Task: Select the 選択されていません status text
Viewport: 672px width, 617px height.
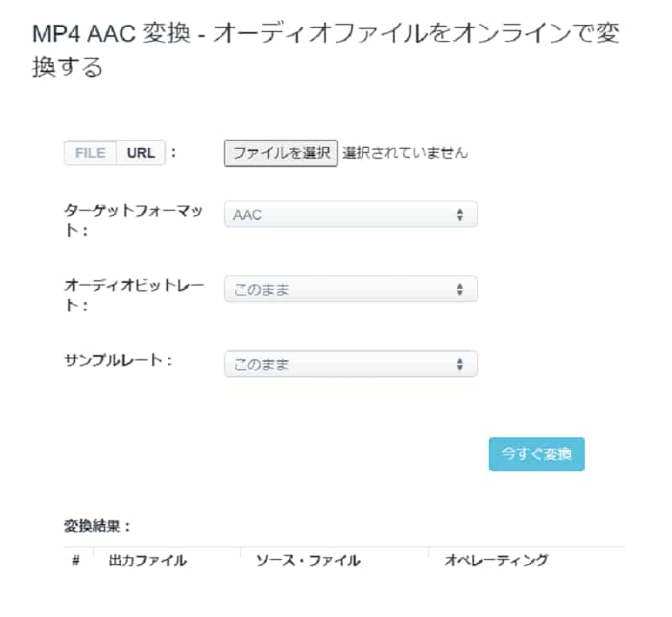Action: 406,153
